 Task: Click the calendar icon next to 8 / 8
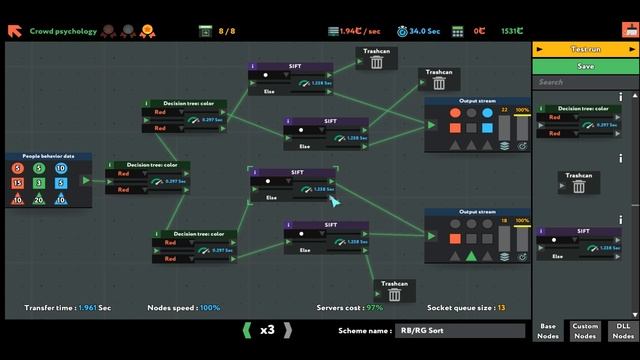click(x=205, y=31)
